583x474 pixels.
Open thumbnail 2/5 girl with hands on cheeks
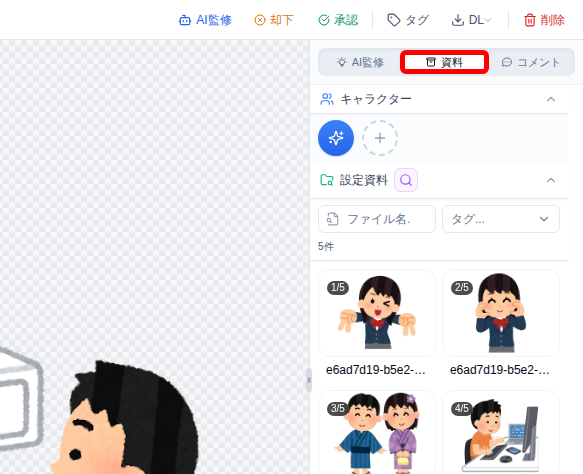(500, 313)
